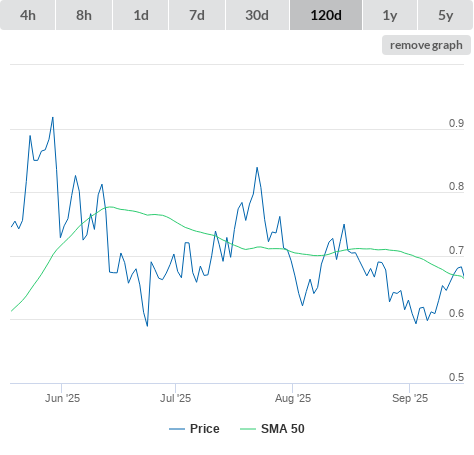The image size is (474, 455).
Task: Switch chart to 5y range
Action: (445, 15)
